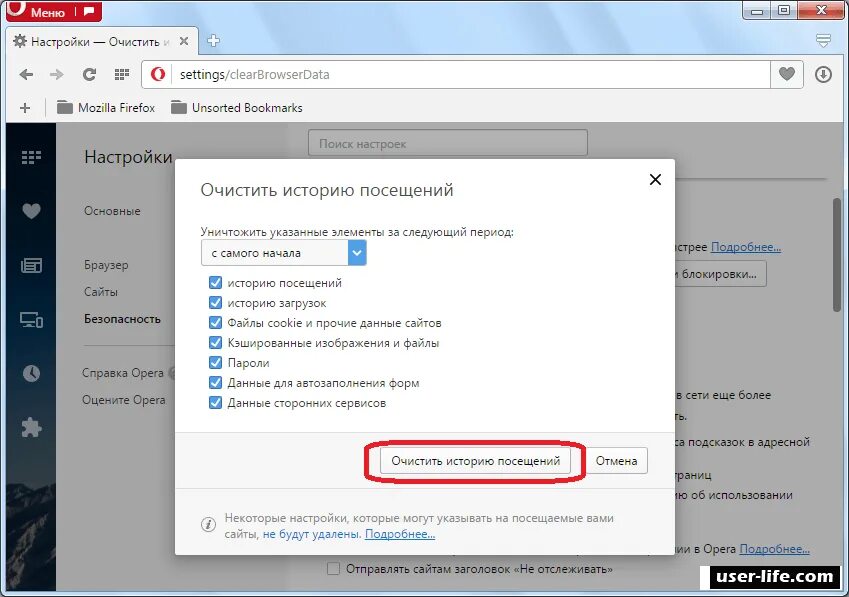Click the 'Поиск настроек' search field
Screen dimensions: 849x597
click(x=448, y=143)
